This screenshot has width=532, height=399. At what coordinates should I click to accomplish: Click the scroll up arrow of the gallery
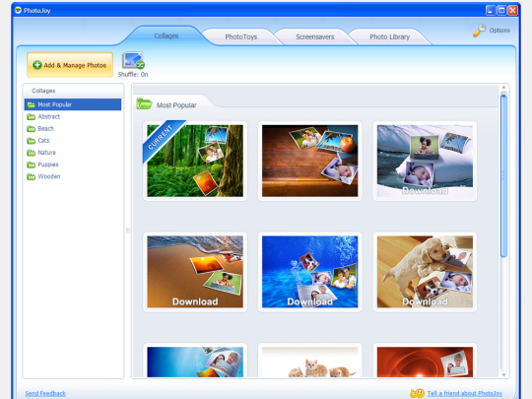(503, 88)
